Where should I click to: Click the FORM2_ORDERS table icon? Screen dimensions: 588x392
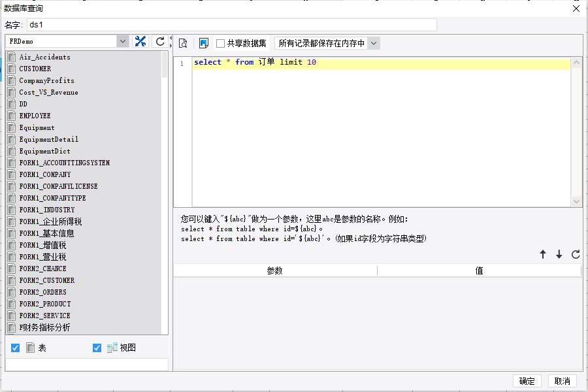pyautogui.click(x=12, y=292)
